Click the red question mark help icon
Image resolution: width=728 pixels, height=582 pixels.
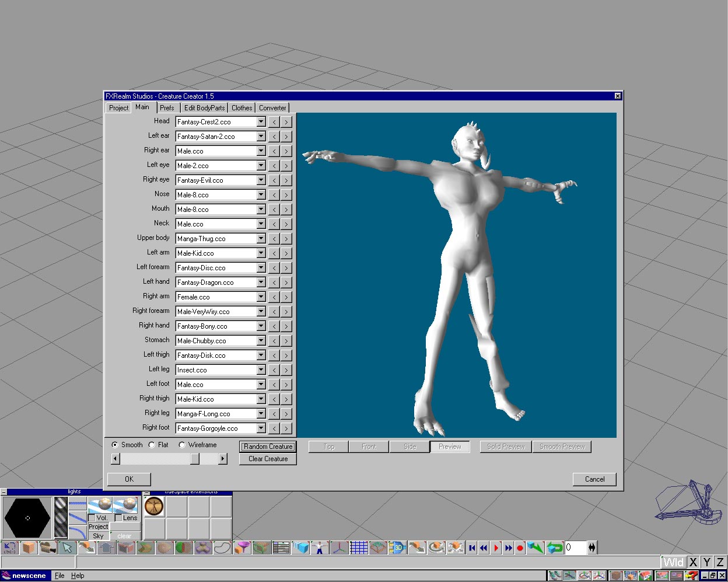[692, 576]
